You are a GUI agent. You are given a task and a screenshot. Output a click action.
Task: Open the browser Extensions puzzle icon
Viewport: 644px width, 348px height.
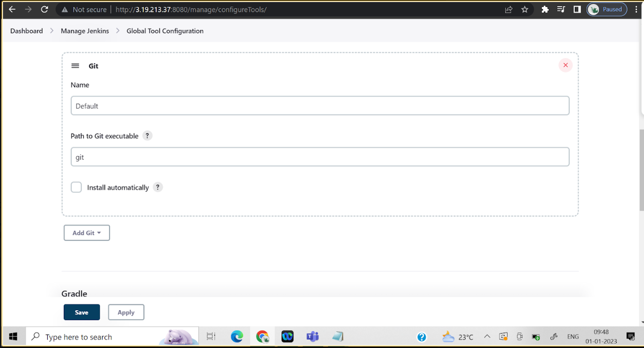click(x=545, y=9)
